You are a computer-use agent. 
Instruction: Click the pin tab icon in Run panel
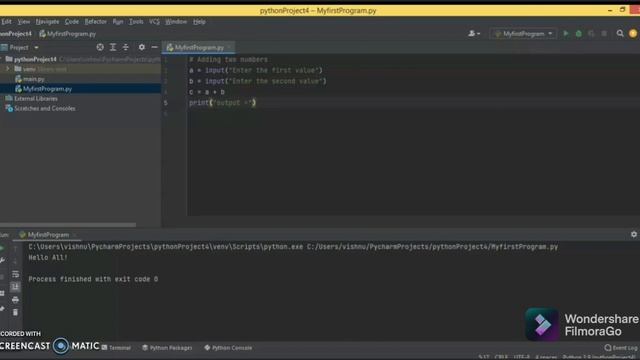tap(2, 309)
